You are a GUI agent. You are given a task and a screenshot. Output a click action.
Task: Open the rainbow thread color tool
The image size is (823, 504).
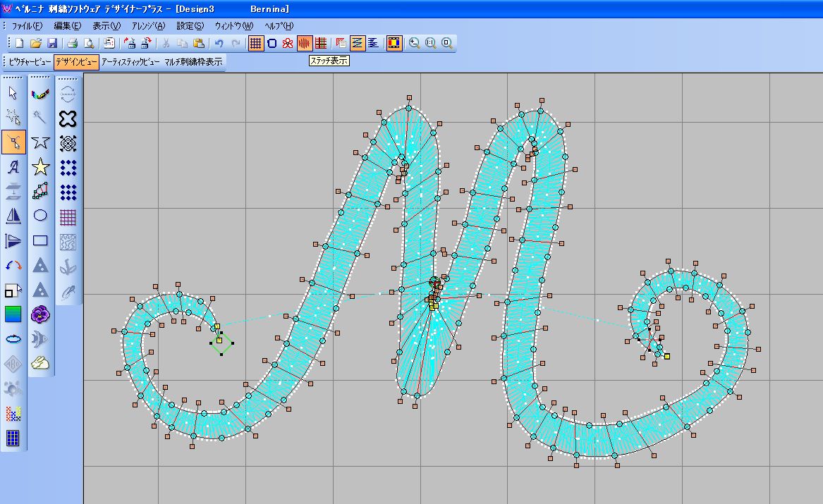point(40,94)
